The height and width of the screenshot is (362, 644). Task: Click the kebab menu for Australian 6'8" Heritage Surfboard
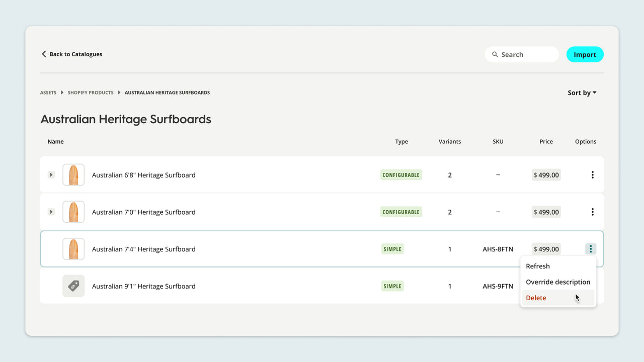point(592,174)
